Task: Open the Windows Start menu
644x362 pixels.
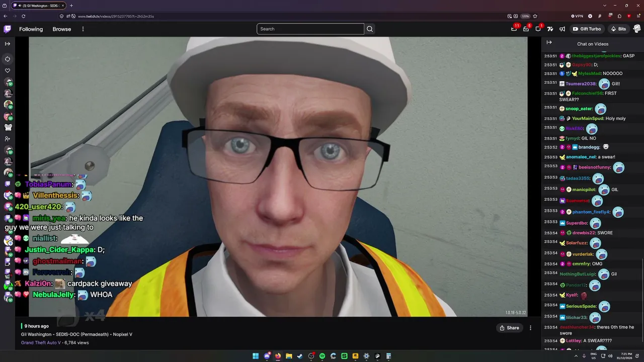Action: tap(256, 356)
